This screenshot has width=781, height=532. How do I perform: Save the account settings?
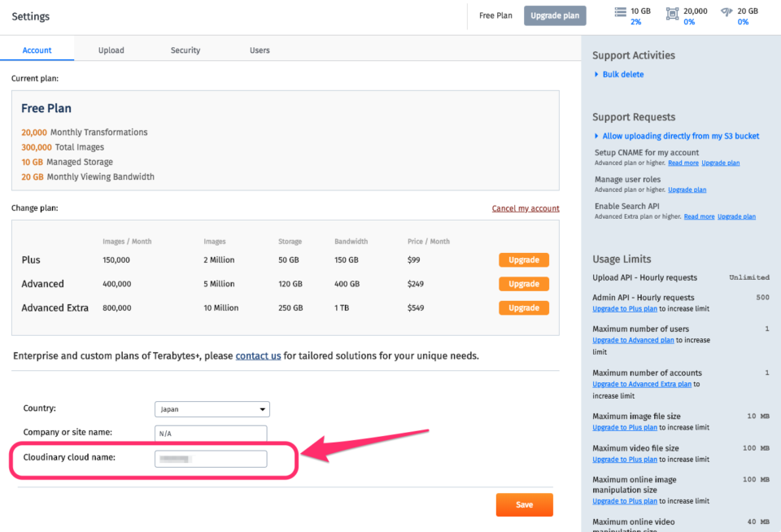pyautogui.click(x=524, y=504)
